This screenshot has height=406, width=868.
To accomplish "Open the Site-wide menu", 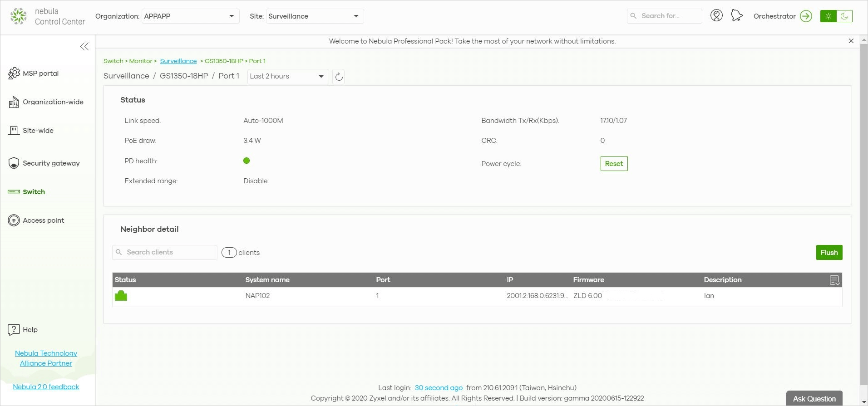I will pos(38,131).
